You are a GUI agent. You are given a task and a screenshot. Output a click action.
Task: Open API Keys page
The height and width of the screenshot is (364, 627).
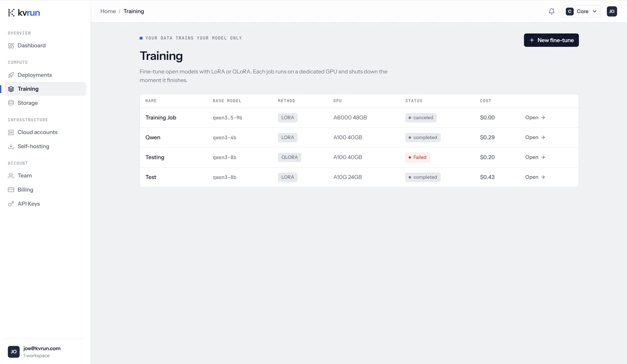[x=45, y=204]
